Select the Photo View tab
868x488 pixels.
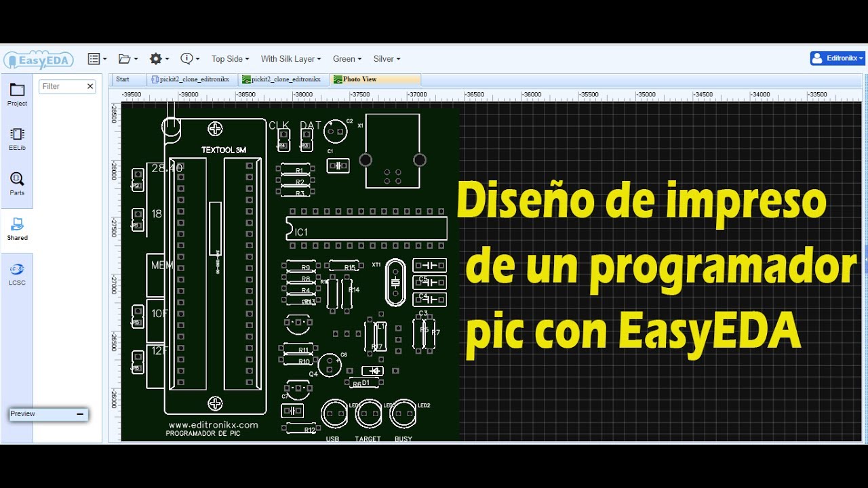[374, 79]
